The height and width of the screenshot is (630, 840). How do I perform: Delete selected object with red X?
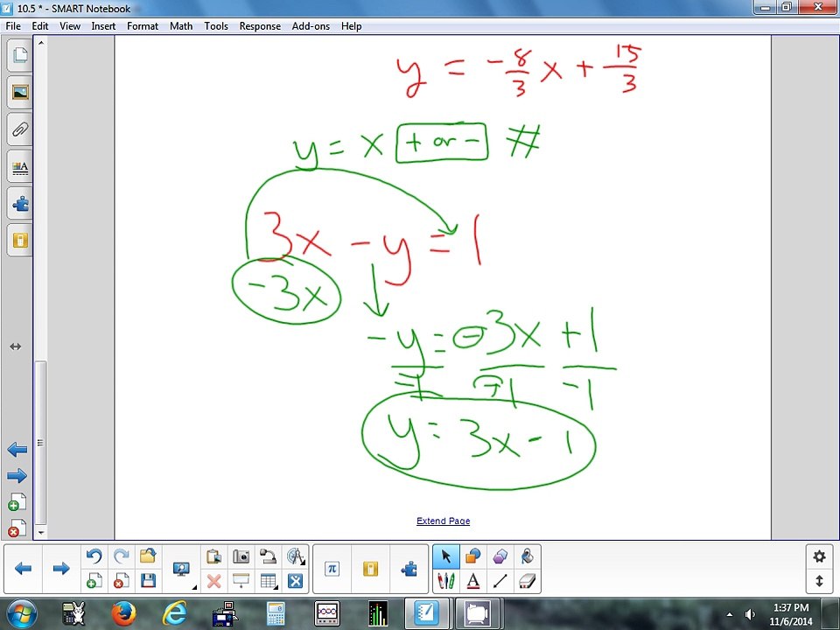(x=213, y=581)
